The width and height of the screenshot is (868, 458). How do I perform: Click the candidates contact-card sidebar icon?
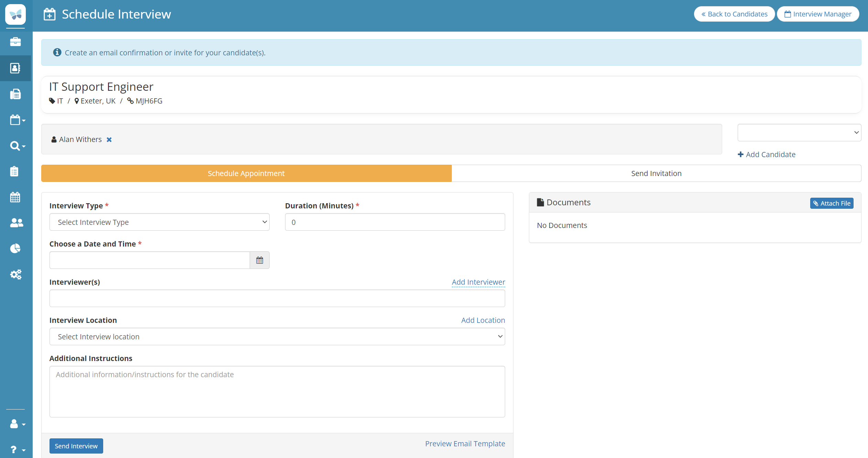click(15, 68)
